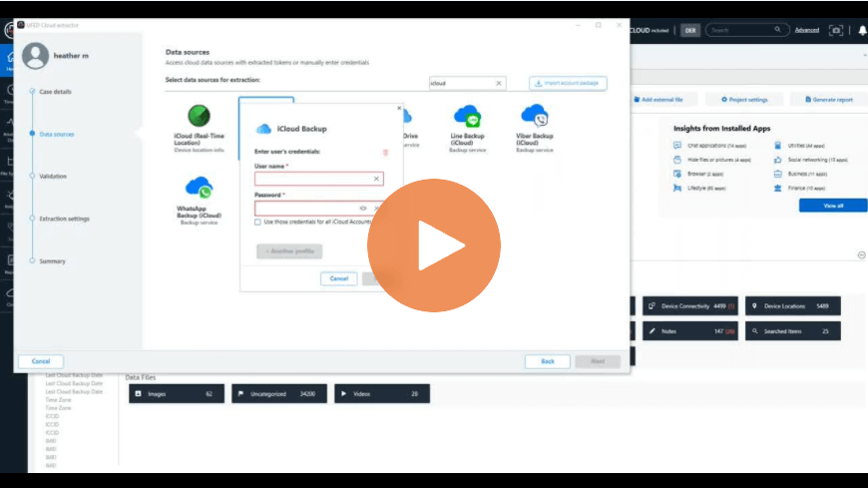Close the iCloud Backup credentials dialog
Screen dimensions: 868x488
point(399,108)
